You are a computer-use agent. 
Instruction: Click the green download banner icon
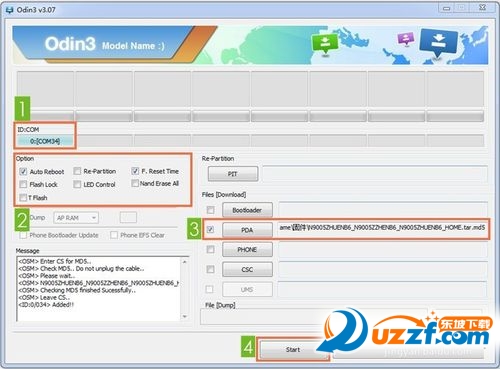pyautogui.click(x=324, y=43)
